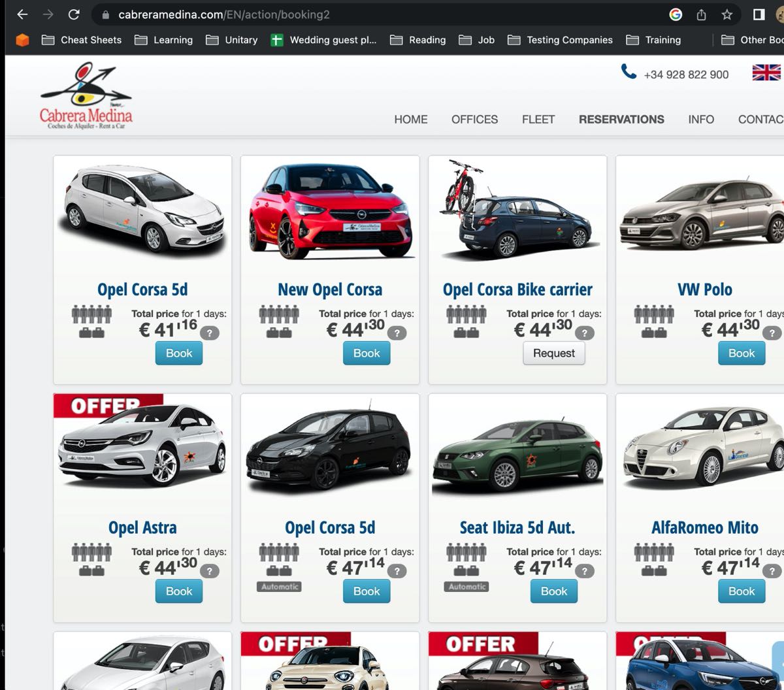Book the black Opel Corsa 5d automatic
This screenshot has height=690, width=784.
[x=367, y=591]
